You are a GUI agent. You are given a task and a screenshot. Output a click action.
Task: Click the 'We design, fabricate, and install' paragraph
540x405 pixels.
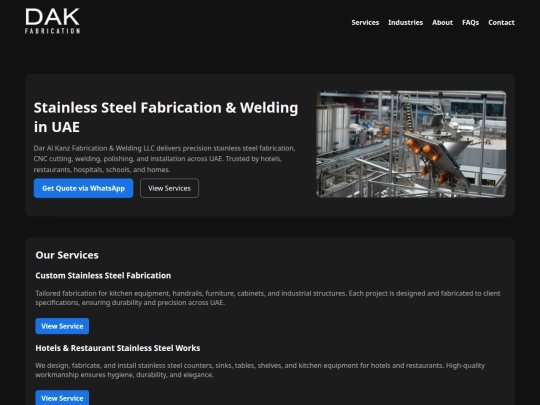click(x=260, y=370)
